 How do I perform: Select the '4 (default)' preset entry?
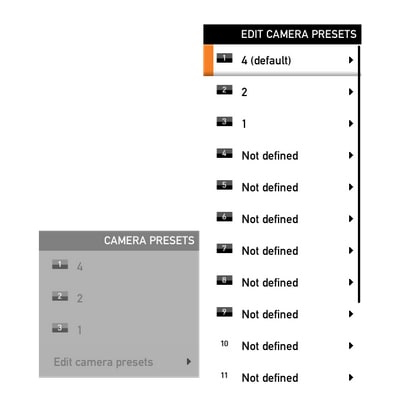pos(282,60)
